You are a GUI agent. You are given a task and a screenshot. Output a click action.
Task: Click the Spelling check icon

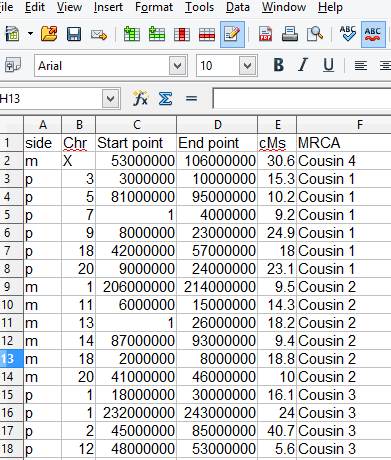point(348,34)
